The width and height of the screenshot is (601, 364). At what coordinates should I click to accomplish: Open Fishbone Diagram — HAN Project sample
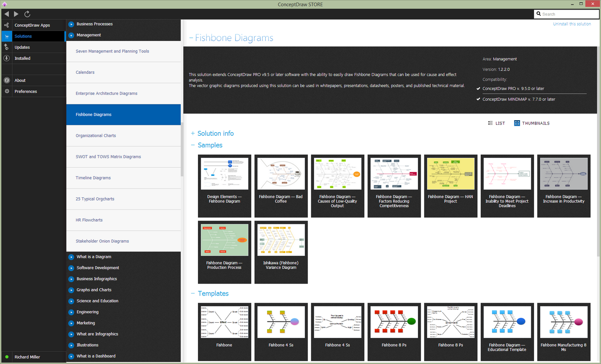451,186
